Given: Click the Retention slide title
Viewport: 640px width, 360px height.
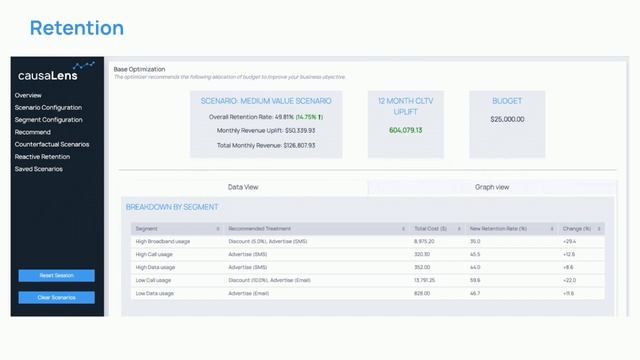Looking at the screenshot, I should click(x=77, y=28).
